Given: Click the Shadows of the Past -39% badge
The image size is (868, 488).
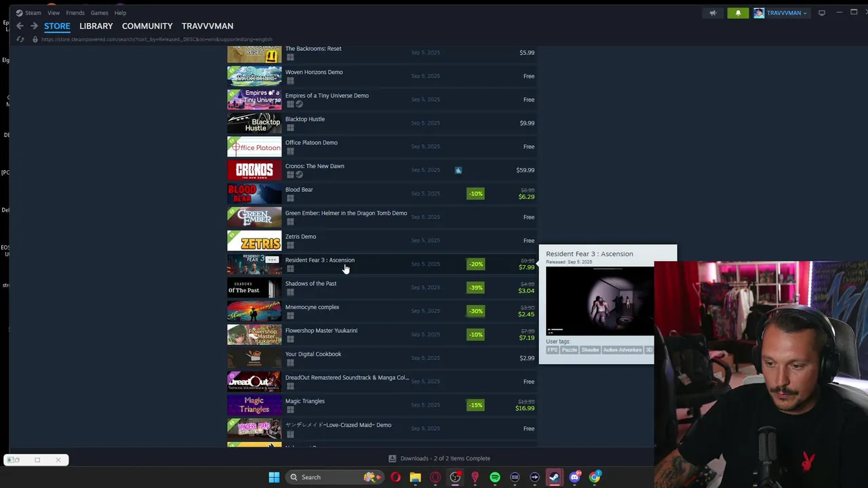Looking at the screenshot, I should pyautogui.click(x=475, y=287).
